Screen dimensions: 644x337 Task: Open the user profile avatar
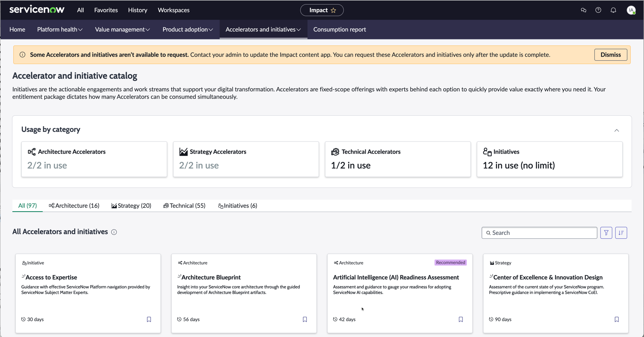point(631,10)
